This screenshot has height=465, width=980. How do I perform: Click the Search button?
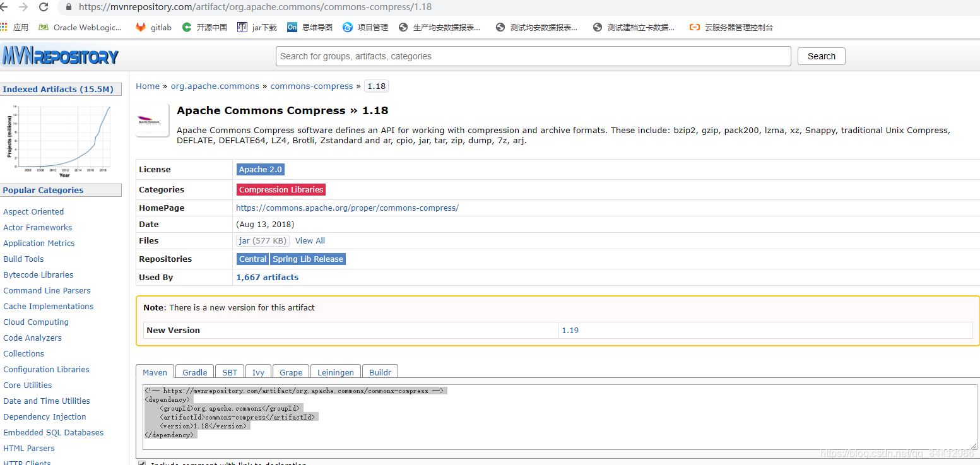[821, 56]
